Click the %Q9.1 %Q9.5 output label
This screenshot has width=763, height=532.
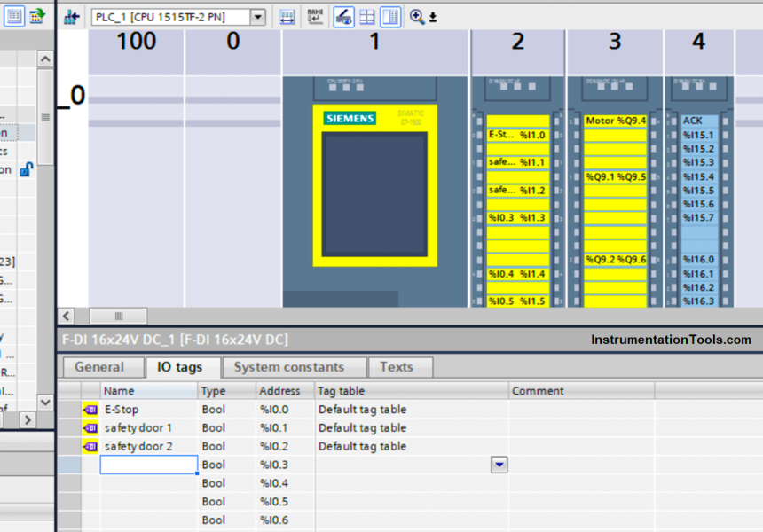coord(616,177)
